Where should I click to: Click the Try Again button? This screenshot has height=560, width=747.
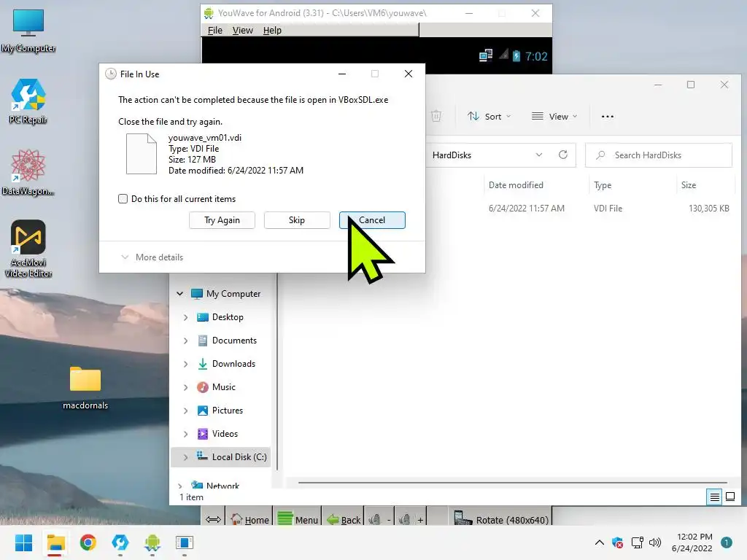222,220
